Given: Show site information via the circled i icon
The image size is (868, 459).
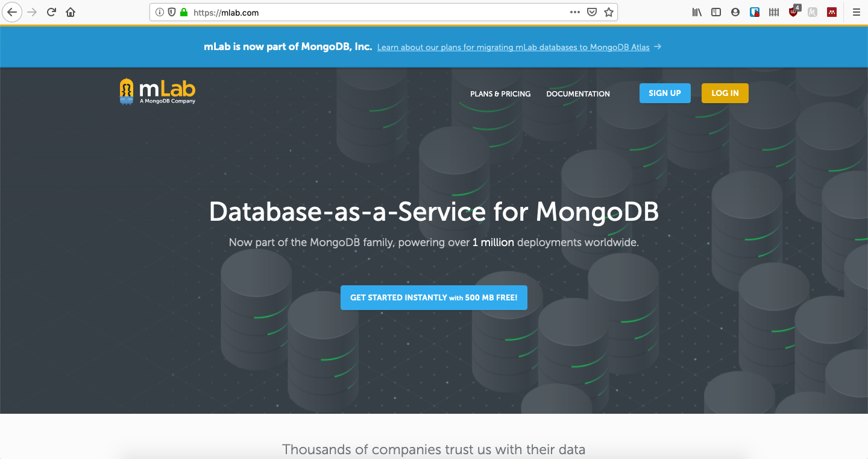Looking at the screenshot, I should coord(160,12).
